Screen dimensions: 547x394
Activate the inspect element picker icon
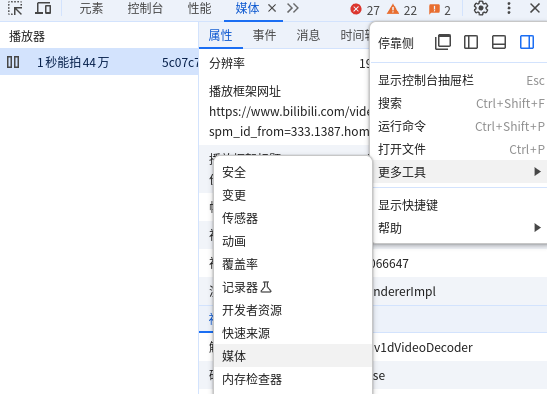(15, 8)
